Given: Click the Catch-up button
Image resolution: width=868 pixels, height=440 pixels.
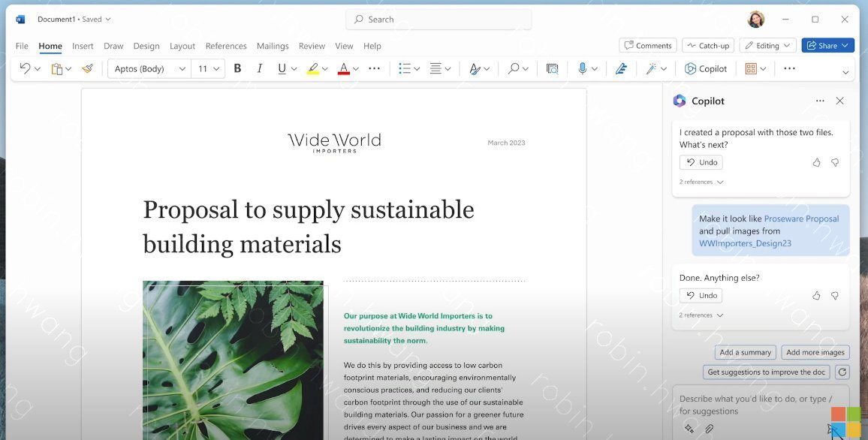Looking at the screenshot, I should tap(708, 45).
